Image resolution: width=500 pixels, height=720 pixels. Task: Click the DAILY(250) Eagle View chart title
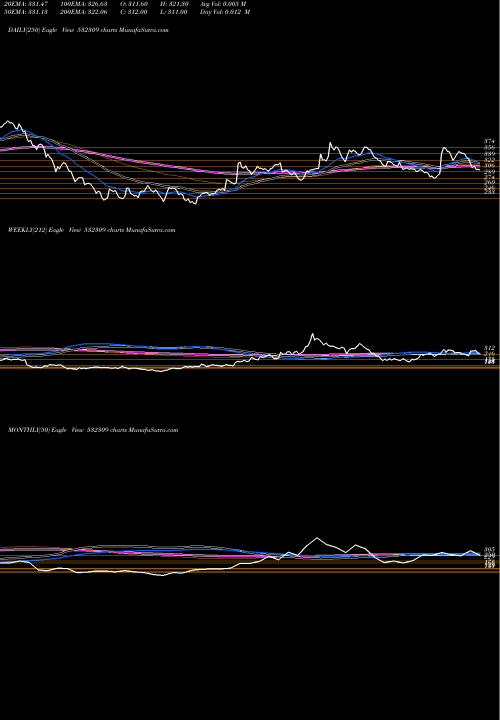point(88,30)
